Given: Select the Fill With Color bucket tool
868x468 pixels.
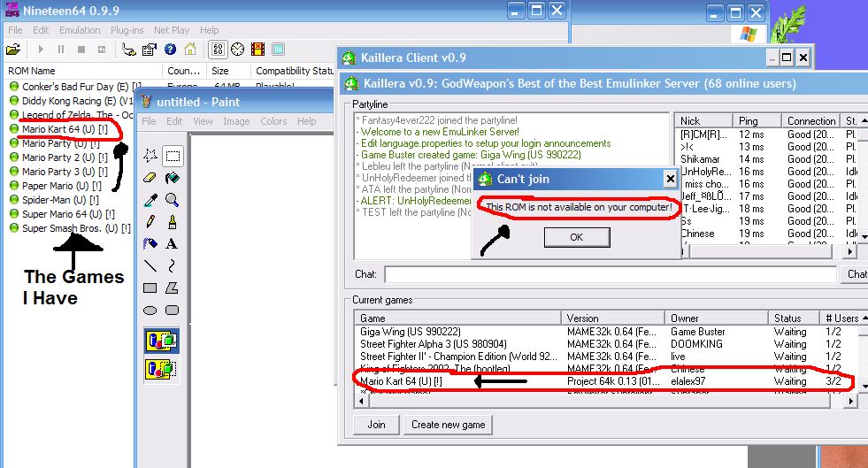Looking at the screenshot, I should coord(173,178).
